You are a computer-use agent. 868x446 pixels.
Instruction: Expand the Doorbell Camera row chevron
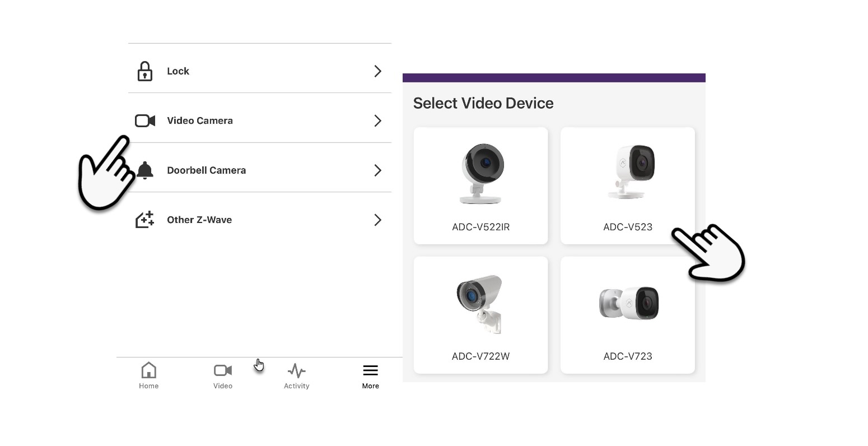click(x=378, y=170)
